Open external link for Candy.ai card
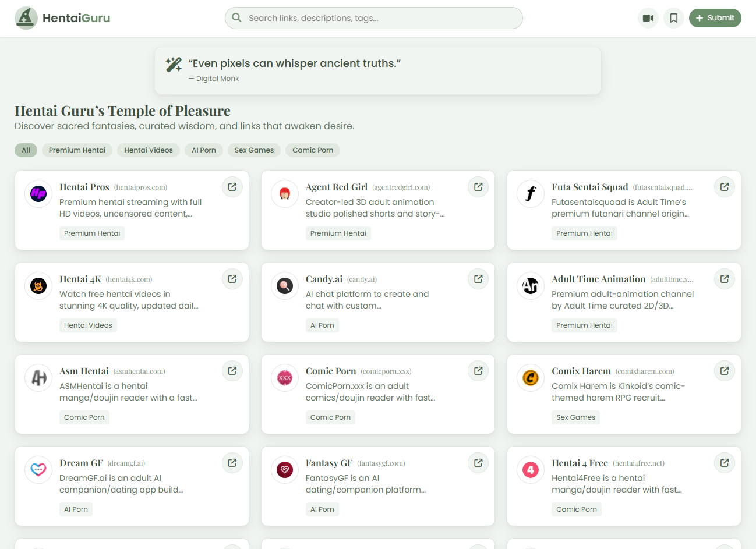This screenshot has height=549, width=756. [x=478, y=279]
